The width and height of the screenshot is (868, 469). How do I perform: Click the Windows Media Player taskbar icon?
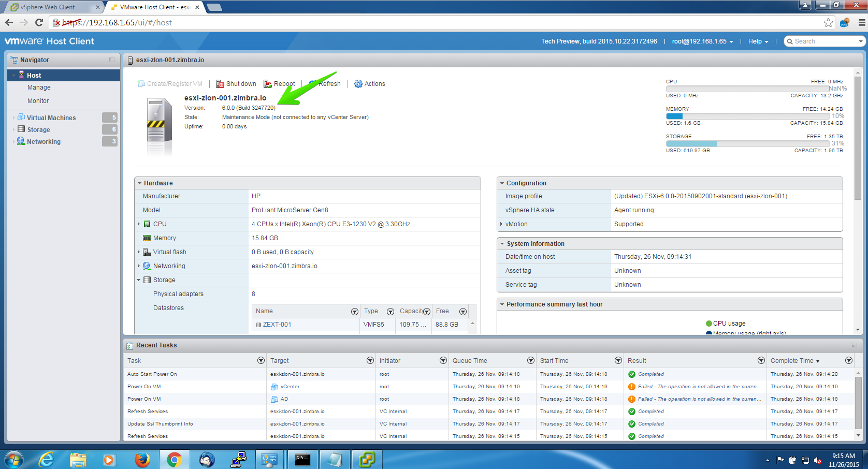click(x=109, y=460)
